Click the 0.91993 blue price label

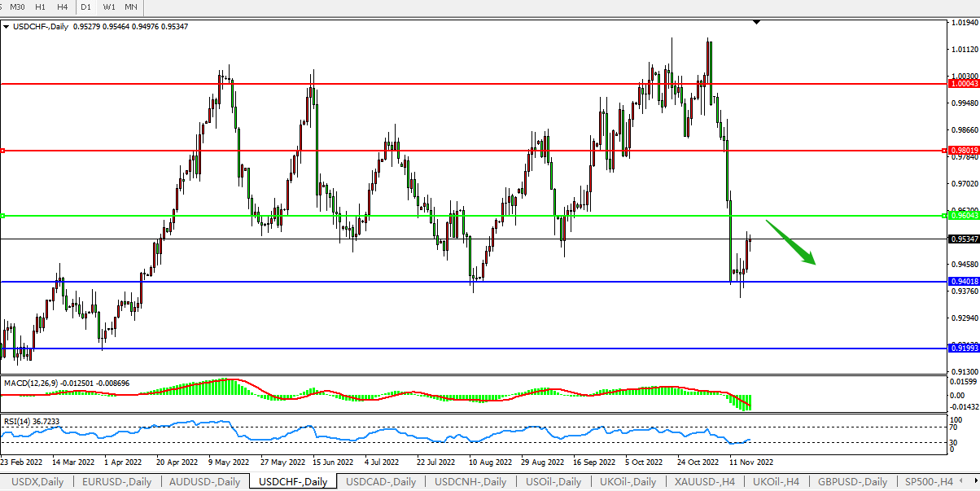(x=964, y=349)
